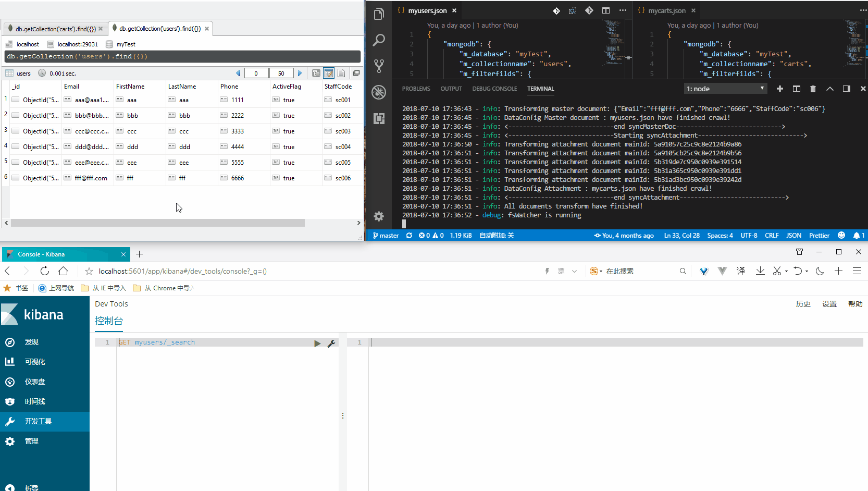The height and width of the screenshot is (491, 868).
Task: Expand scissors tool dropdown arrow
Action: click(x=786, y=271)
